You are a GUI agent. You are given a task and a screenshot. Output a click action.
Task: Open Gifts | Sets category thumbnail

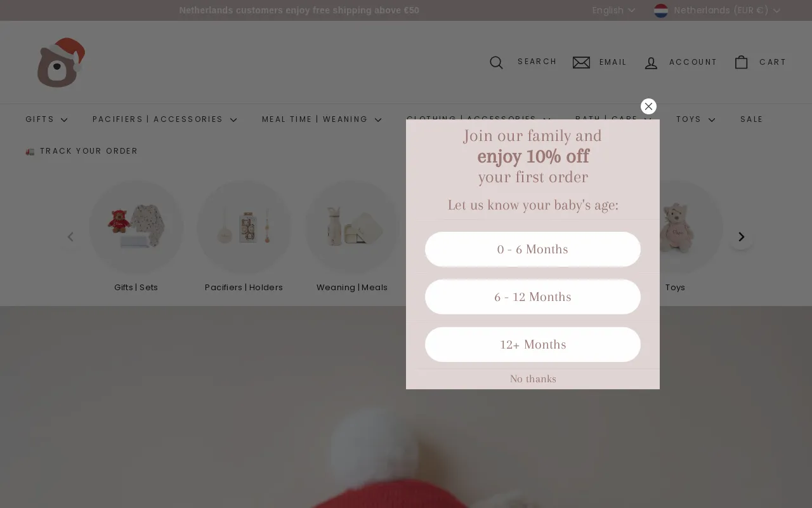(136, 227)
